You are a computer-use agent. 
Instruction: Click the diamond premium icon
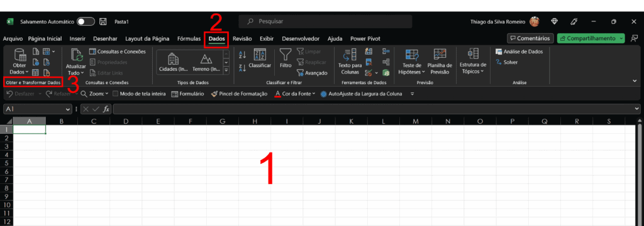(555, 21)
